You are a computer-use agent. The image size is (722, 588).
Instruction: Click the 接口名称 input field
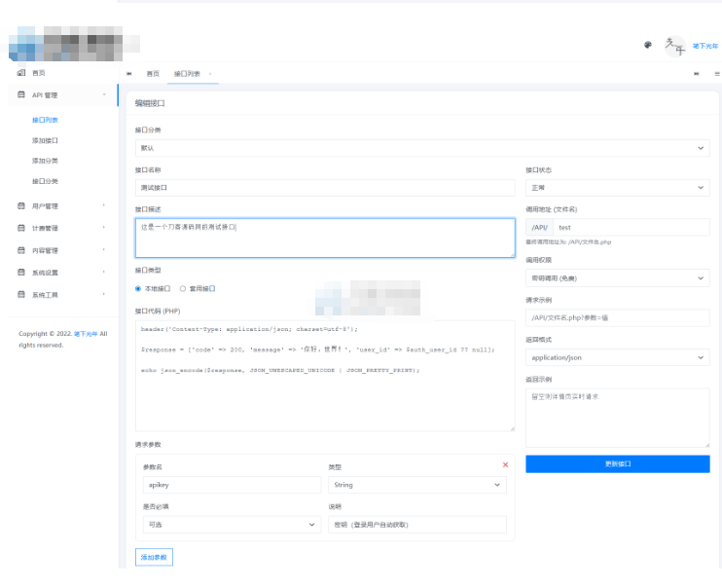tap(325, 188)
